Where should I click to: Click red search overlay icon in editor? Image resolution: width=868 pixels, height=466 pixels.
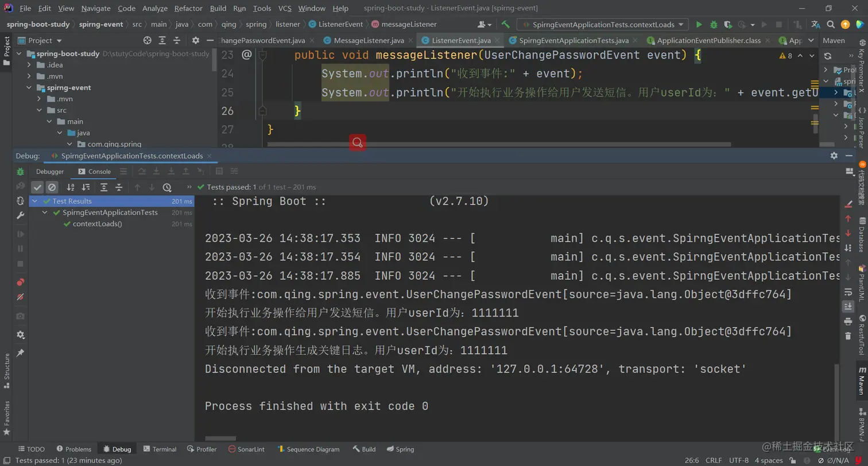(x=358, y=143)
